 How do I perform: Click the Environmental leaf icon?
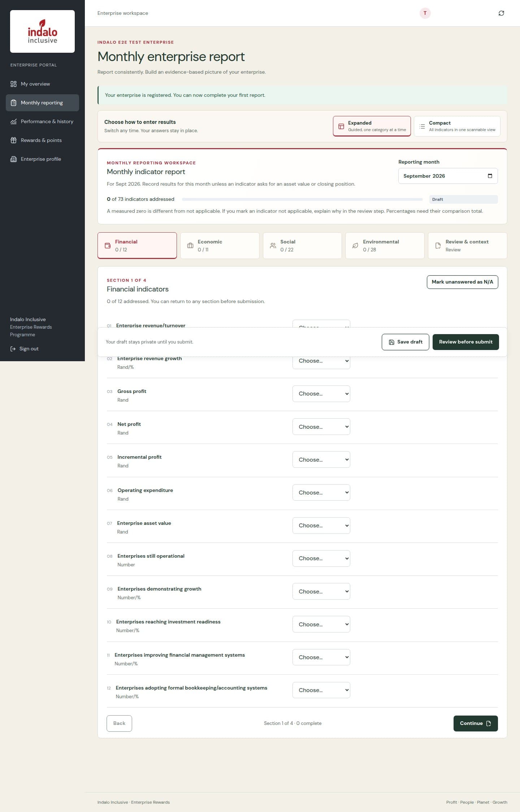point(355,246)
